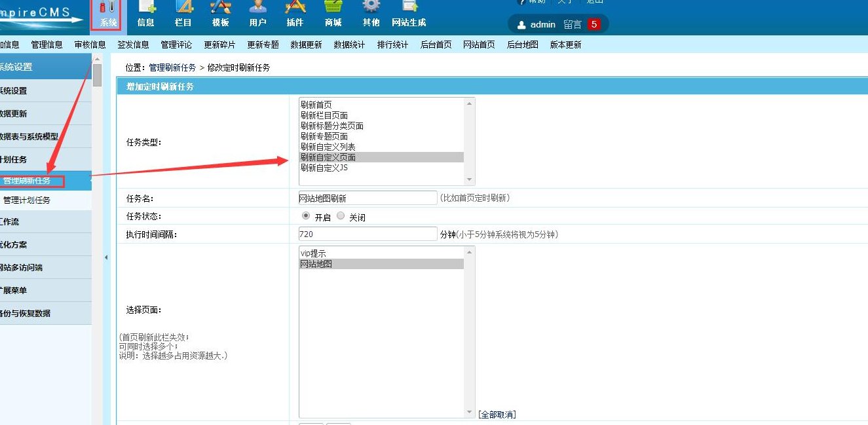The height and width of the screenshot is (425, 868).
Task: Open the 栏目 top menu icon
Action: (183, 14)
